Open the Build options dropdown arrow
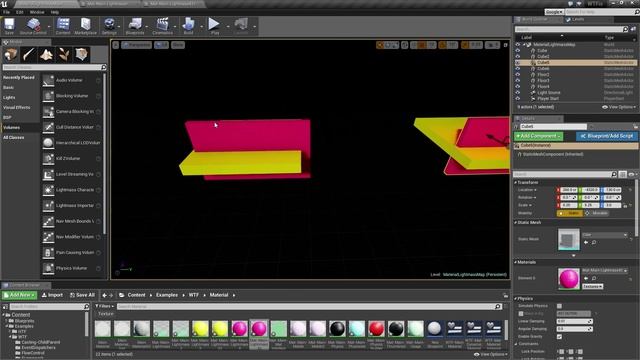The height and width of the screenshot is (360, 640). (201, 26)
